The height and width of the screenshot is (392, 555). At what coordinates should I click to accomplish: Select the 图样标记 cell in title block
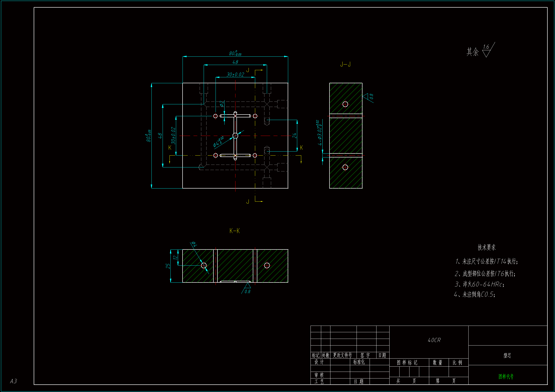coord(407,363)
